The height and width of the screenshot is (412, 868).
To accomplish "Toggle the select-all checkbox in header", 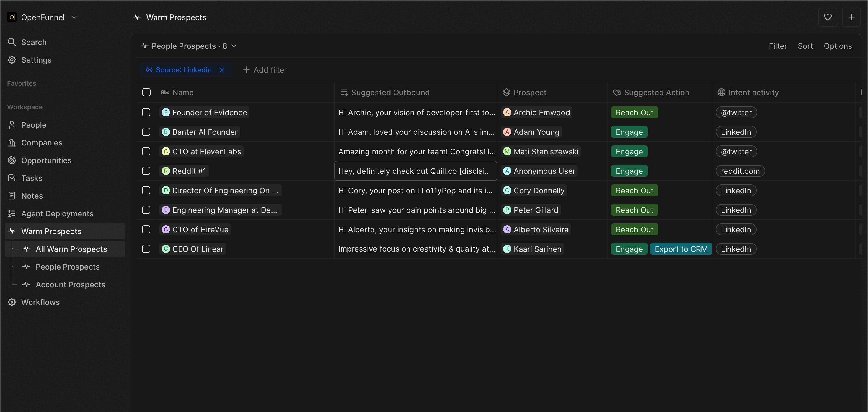I will point(146,92).
